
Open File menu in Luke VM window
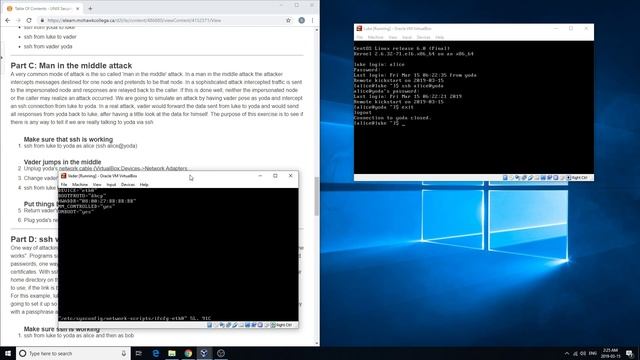[x=360, y=37]
